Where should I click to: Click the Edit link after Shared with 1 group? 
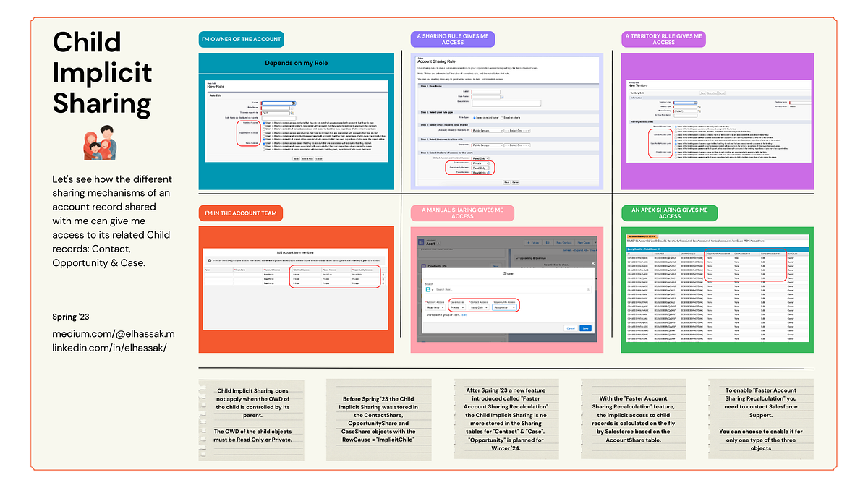[x=464, y=315]
